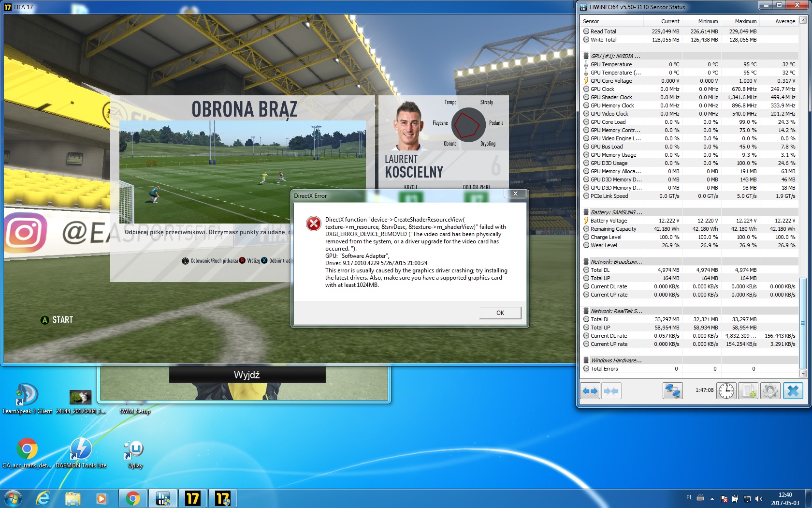Click the HWiNFO sensor list scrollbar thumb
The image size is (812, 508).
(803, 323)
